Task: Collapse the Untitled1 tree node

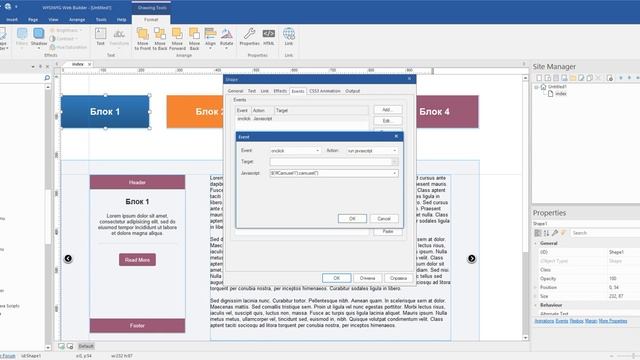Action: (536, 87)
